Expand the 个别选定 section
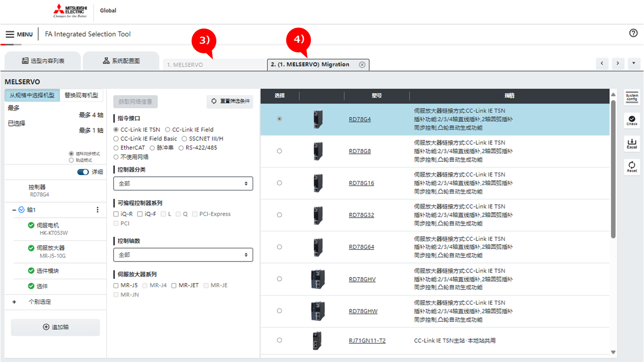Viewport: 644px width, 362px height. [14, 302]
